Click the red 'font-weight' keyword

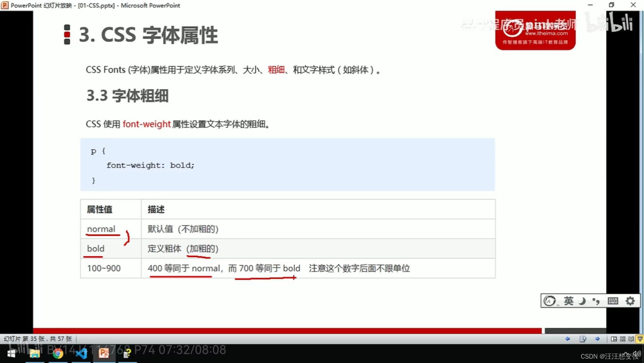(x=146, y=124)
